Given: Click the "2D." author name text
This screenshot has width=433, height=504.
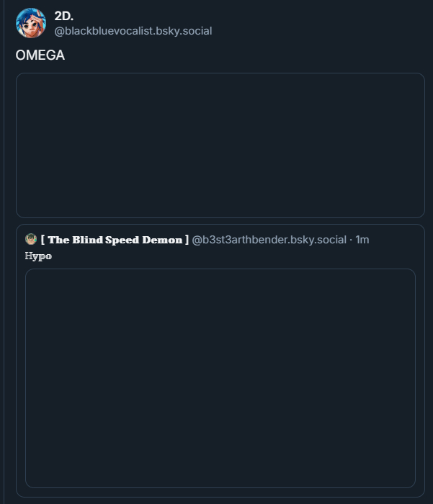Looking at the screenshot, I should pos(64,16).
